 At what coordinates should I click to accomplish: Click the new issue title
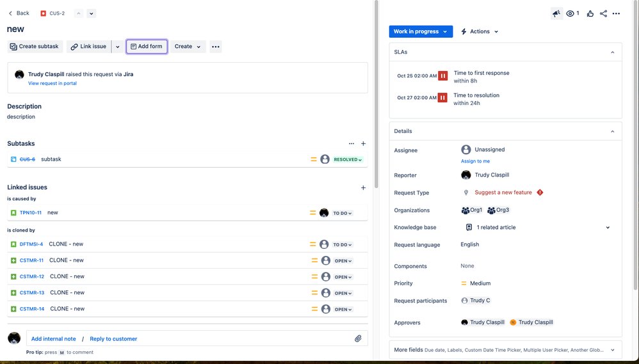point(15,29)
